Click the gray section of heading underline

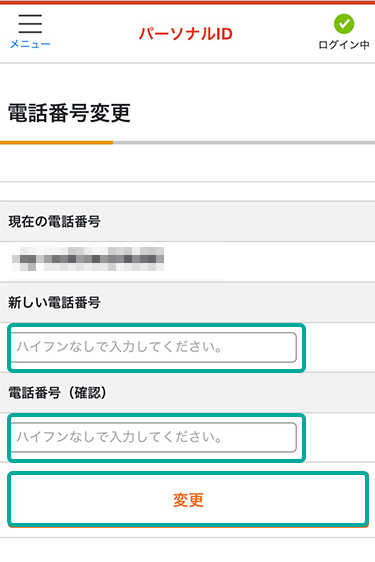pyautogui.click(x=244, y=143)
